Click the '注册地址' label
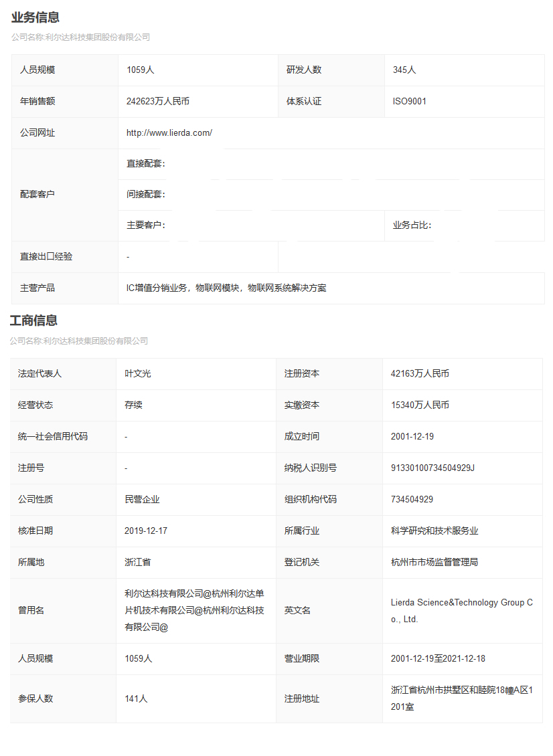 tap(302, 698)
